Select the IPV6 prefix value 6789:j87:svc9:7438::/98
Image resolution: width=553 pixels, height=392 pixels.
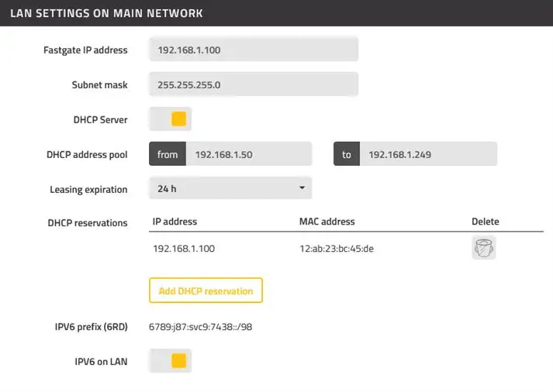click(200, 327)
